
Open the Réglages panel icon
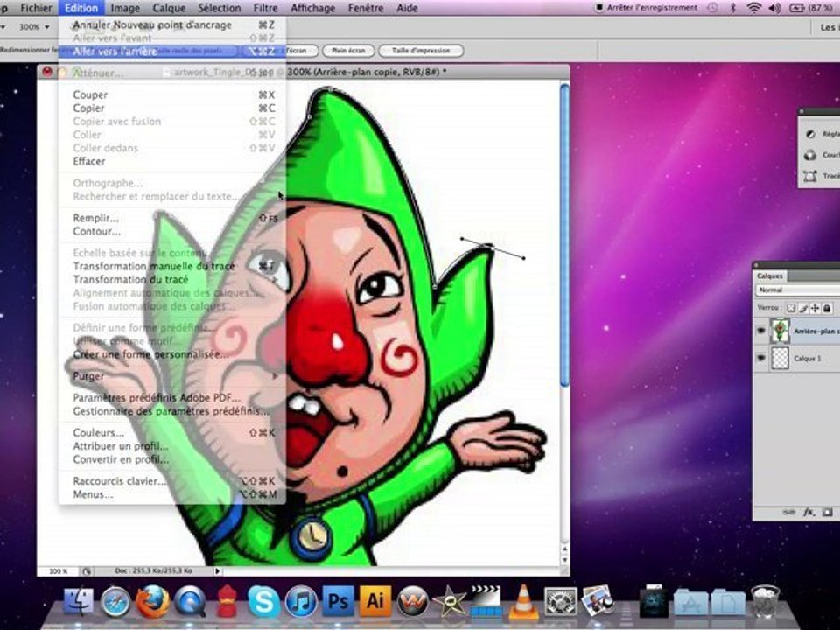click(x=810, y=134)
